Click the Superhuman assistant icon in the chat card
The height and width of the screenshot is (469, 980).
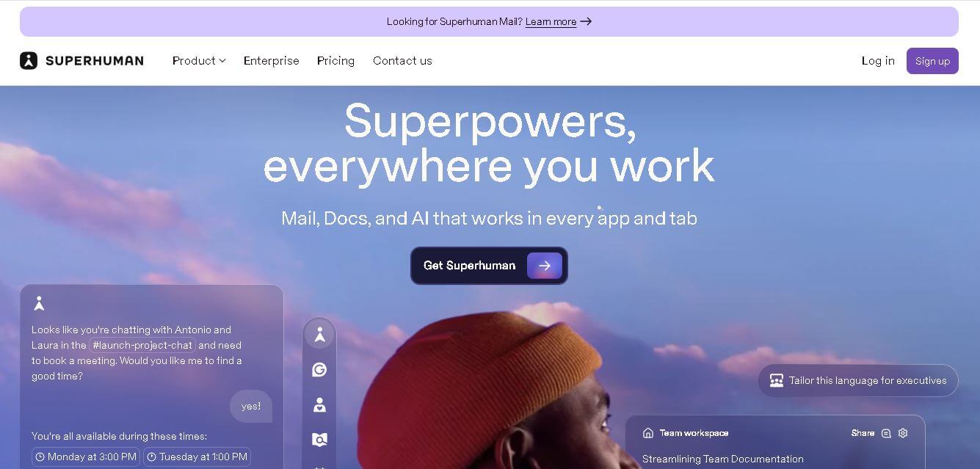39,303
